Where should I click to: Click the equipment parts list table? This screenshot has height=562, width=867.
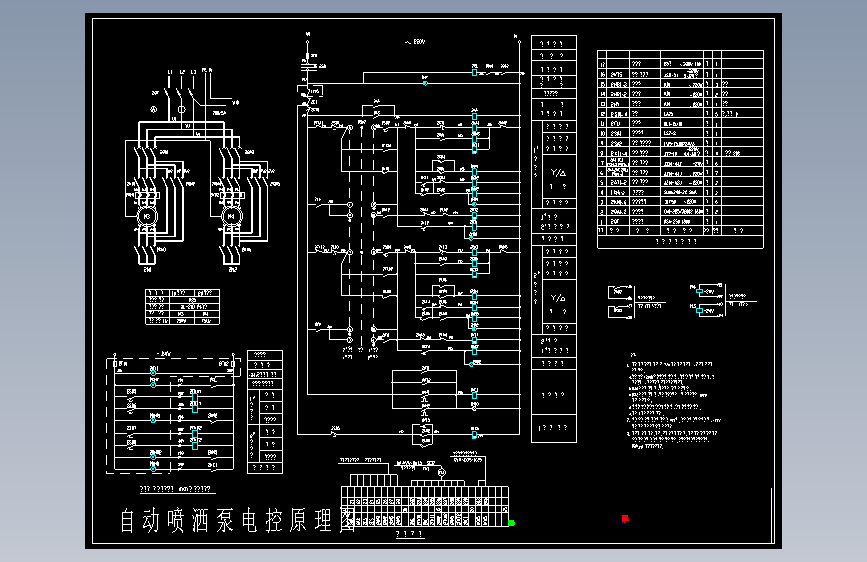(x=680, y=149)
